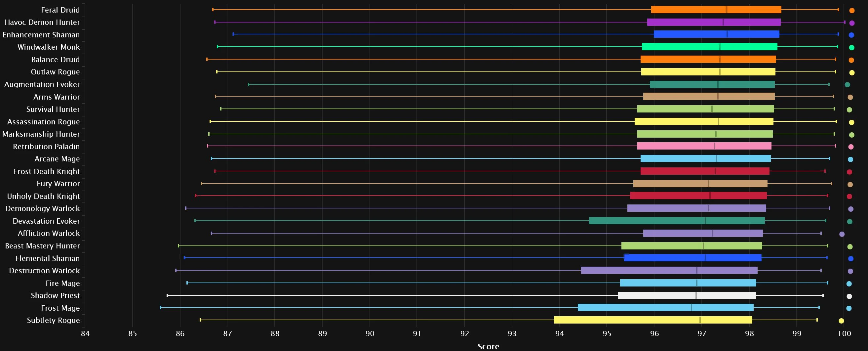Select the Havoc Demon Hunter label
Image resolution: width=868 pixels, height=351 pixels.
click(42, 22)
